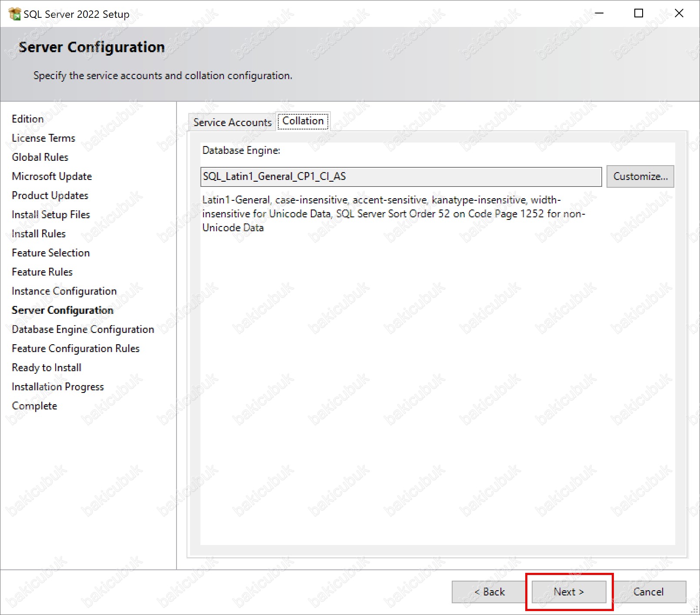The width and height of the screenshot is (700, 615).
Task: Click Product Updates step
Action: [50, 196]
